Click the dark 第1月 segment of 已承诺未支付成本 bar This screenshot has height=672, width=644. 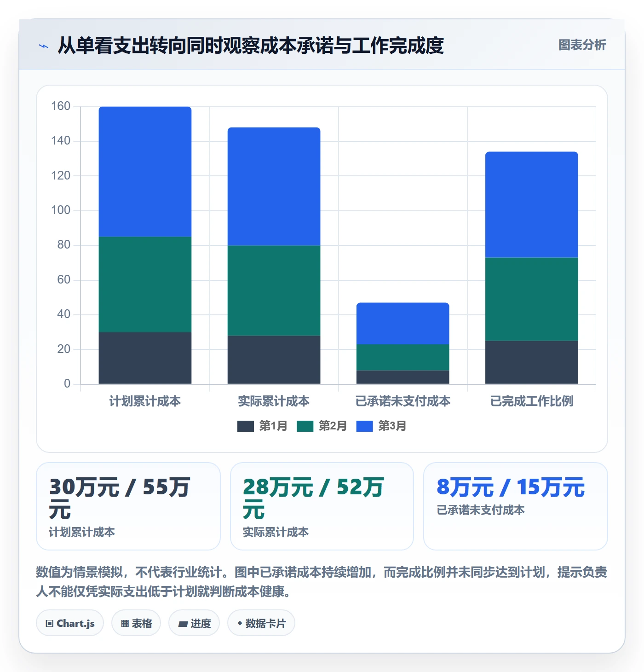tap(403, 377)
